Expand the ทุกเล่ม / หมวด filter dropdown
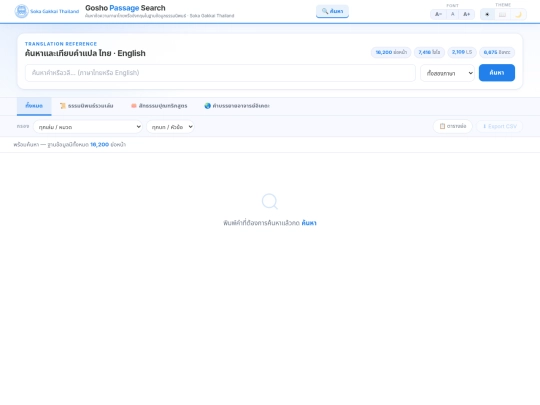 click(x=88, y=127)
